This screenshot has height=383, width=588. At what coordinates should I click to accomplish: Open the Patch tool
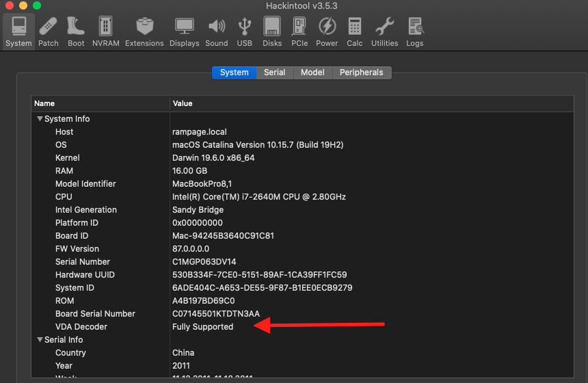click(49, 32)
